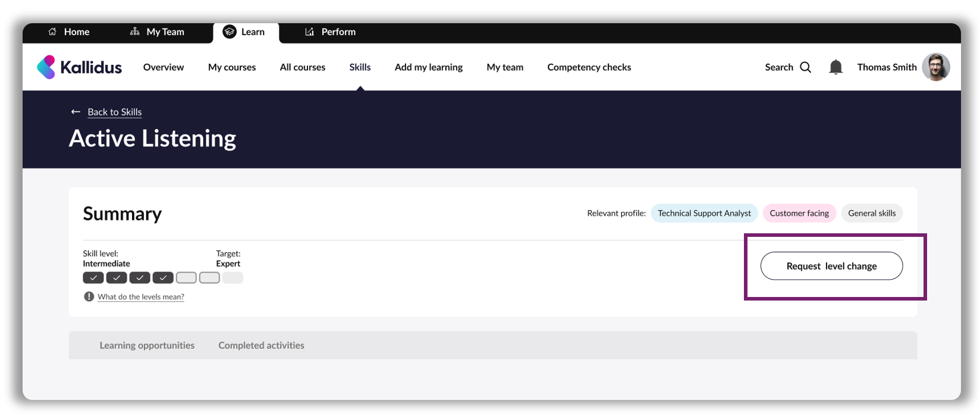Open Competency checks in the navigation
This screenshot has width=980, height=416.
pyautogui.click(x=589, y=67)
